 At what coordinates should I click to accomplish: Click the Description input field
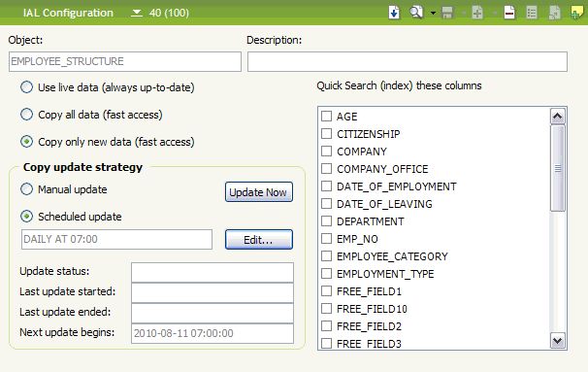[408, 61]
